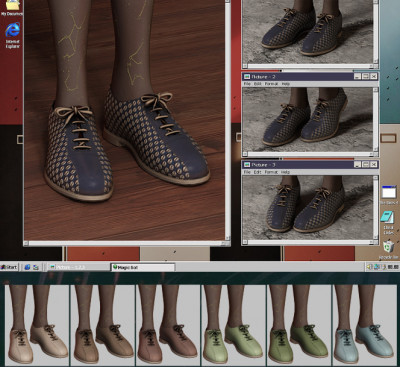Open the My Documents folder icon
The height and width of the screenshot is (367, 400).
[12, 8]
